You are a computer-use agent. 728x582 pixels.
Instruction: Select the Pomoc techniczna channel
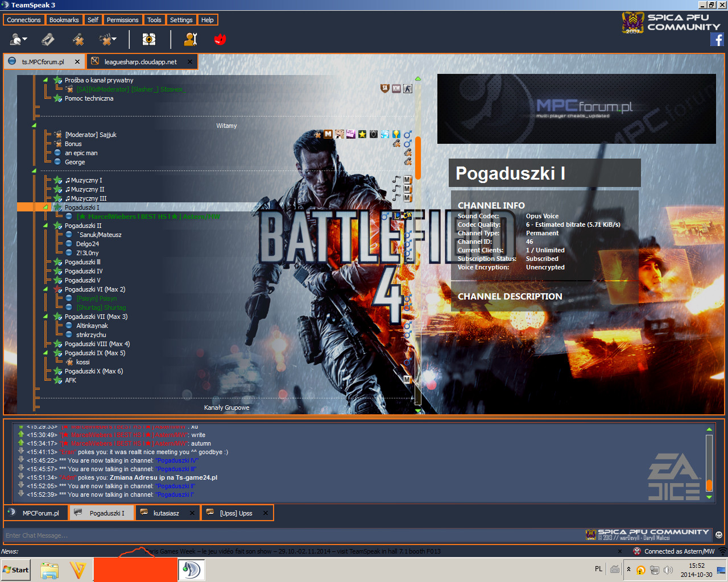coord(89,98)
